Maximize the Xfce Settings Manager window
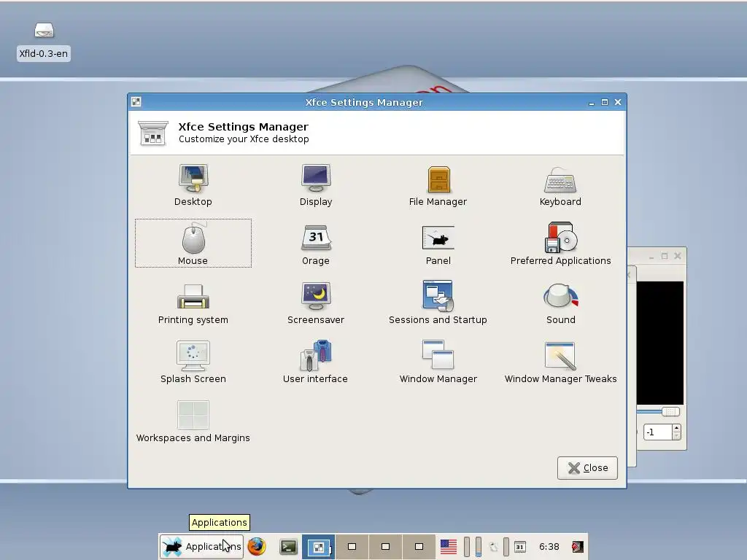The width and height of the screenshot is (747, 560). pos(605,102)
